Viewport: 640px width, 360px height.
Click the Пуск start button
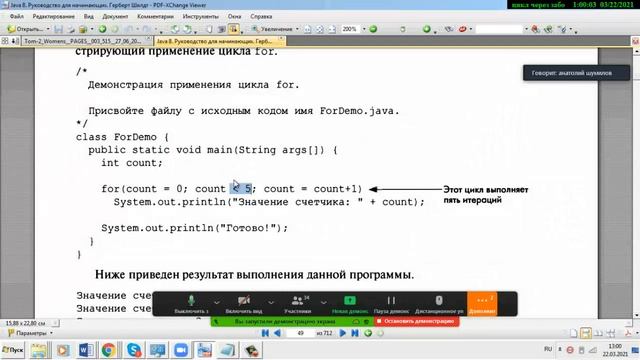point(13,350)
